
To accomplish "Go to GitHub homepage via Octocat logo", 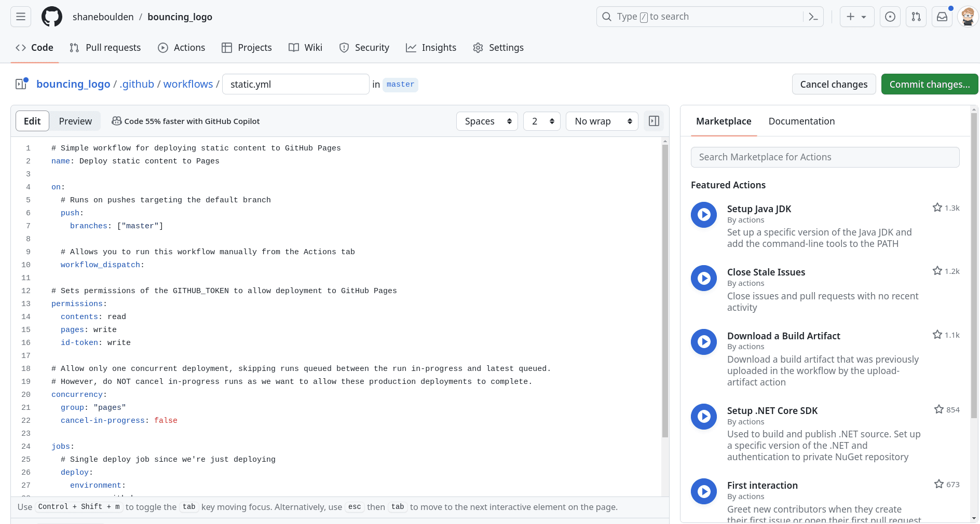I will (x=52, y=17).
